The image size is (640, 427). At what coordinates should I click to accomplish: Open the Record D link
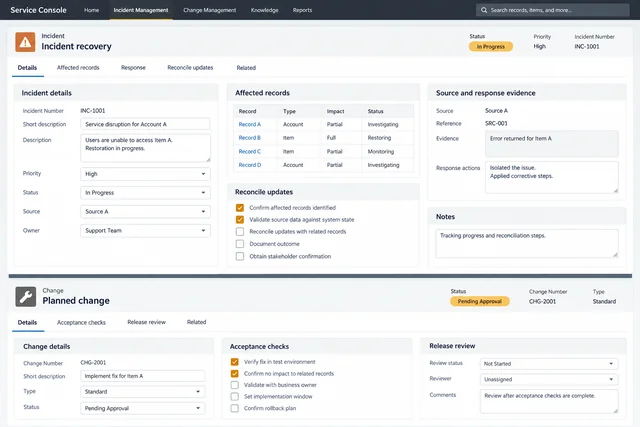250,165
